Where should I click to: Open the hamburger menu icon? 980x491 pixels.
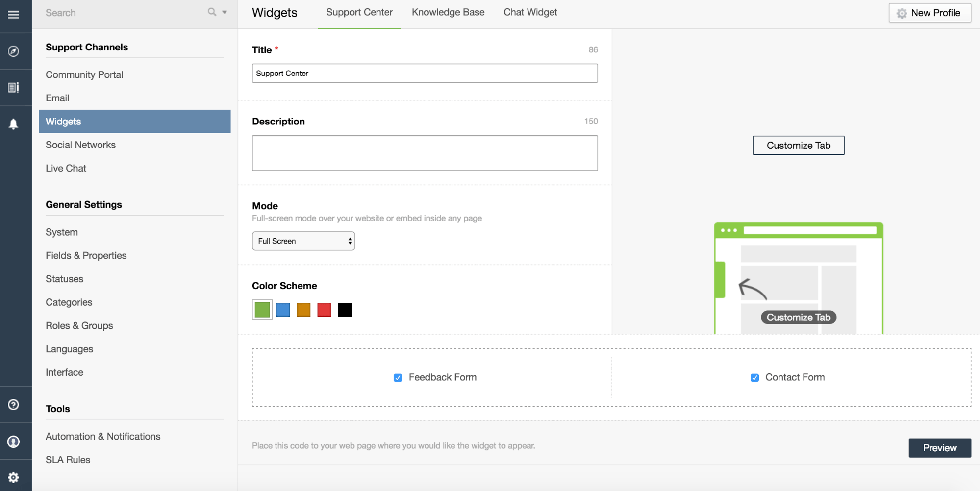(14, 15)
